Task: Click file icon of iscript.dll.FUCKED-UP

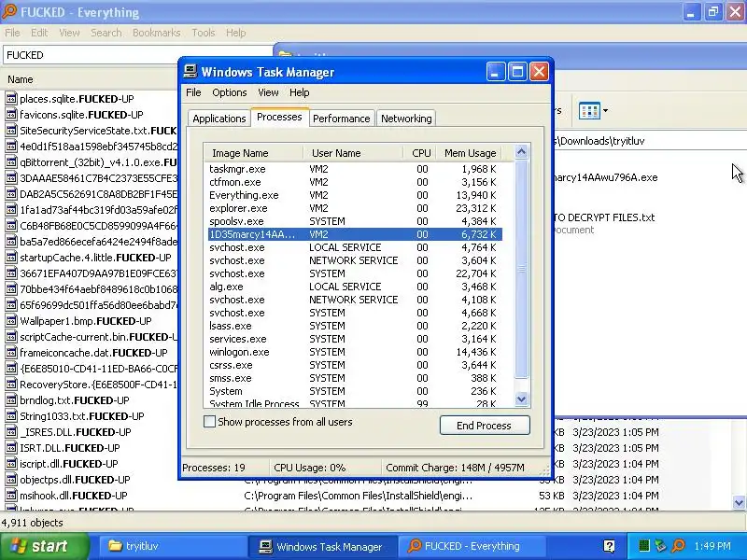Action: (11, 463)
